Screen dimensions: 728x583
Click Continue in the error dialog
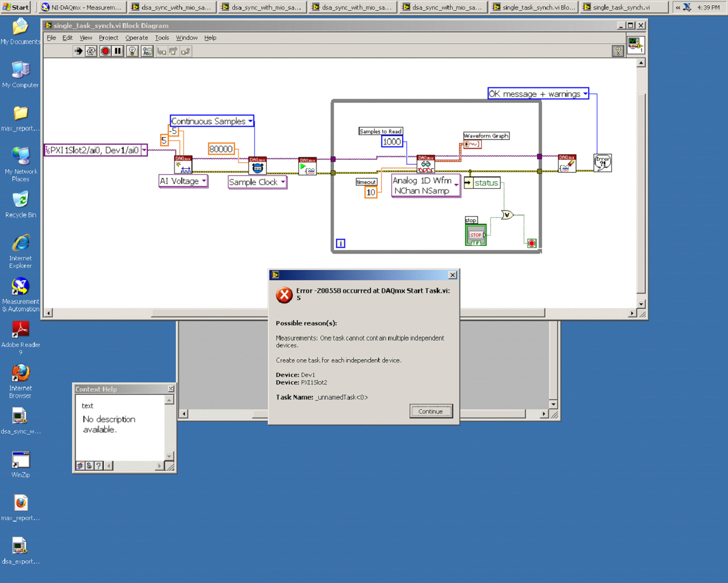[431, 411]
